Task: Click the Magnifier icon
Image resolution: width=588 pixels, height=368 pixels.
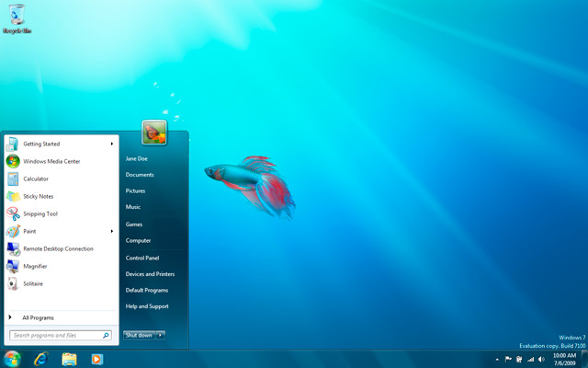Action: (x=13, y=266)
